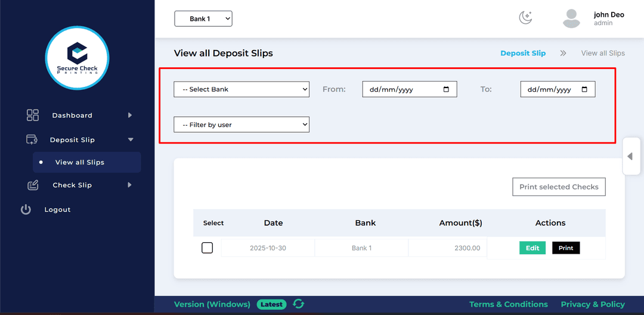Toggle dark mode moon icon
Image resolution: width=644 pixels, height=315 pixels.
(525, 18)
